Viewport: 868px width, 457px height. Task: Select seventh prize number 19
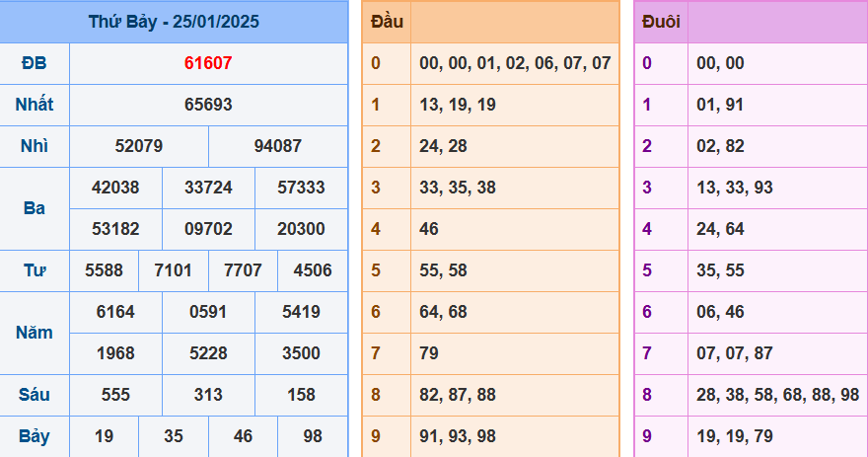pos(105,436)
